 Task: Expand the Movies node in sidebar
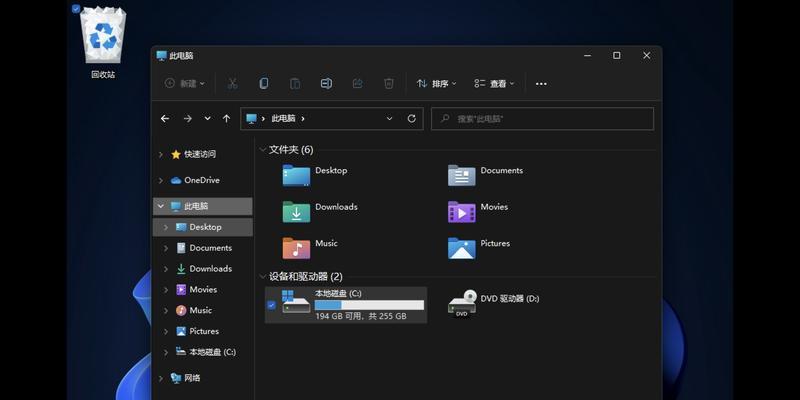click(166, 290)
